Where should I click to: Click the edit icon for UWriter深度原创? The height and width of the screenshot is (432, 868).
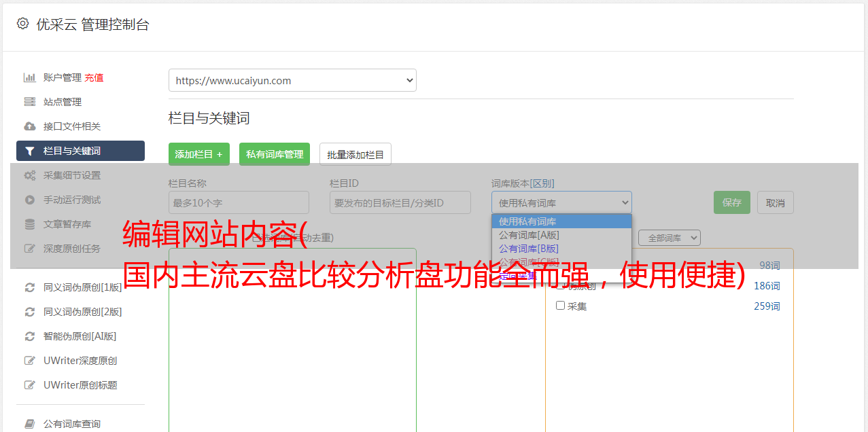click(30, 361)
